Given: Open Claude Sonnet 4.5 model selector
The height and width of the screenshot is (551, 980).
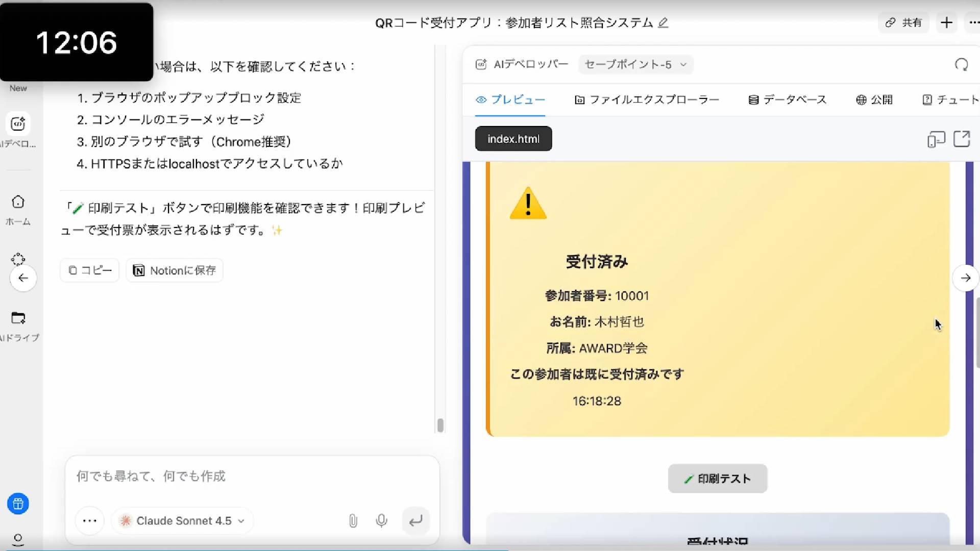Looking at the screenshot, I should pyautogui.click(x=182, y=521).
